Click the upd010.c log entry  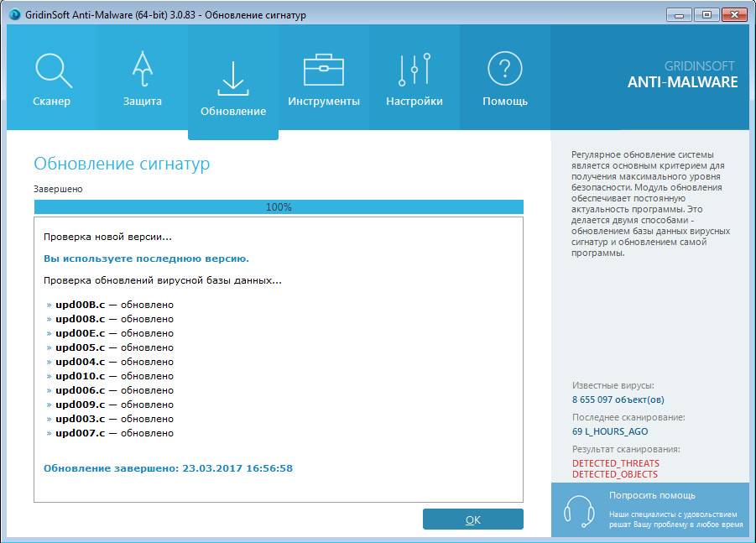click(110, 376)
